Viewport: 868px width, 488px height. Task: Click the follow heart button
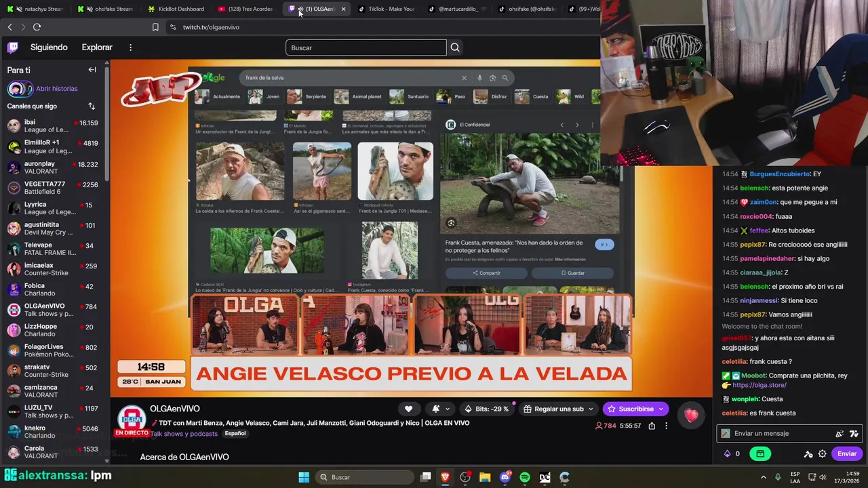tap(408, 409)
